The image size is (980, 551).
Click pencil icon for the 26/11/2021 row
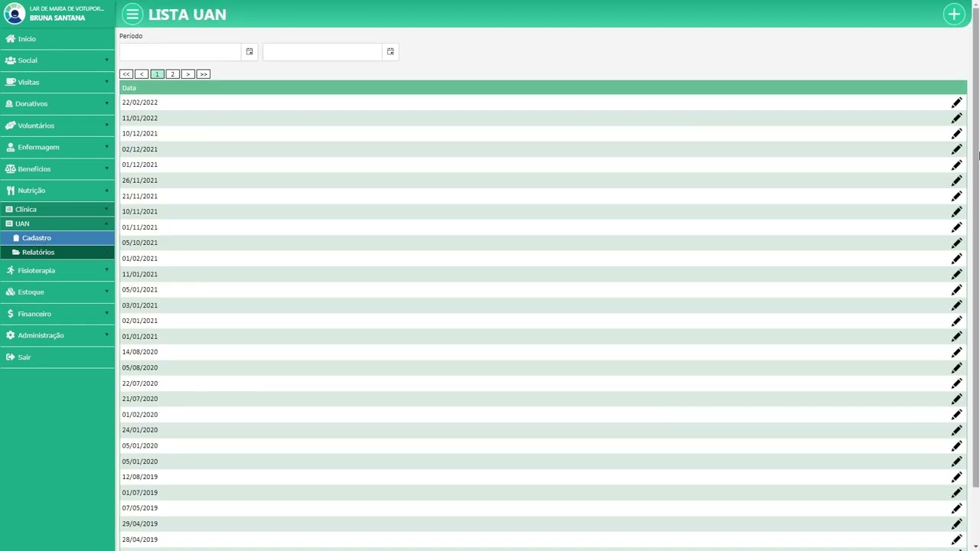(956, 181)
